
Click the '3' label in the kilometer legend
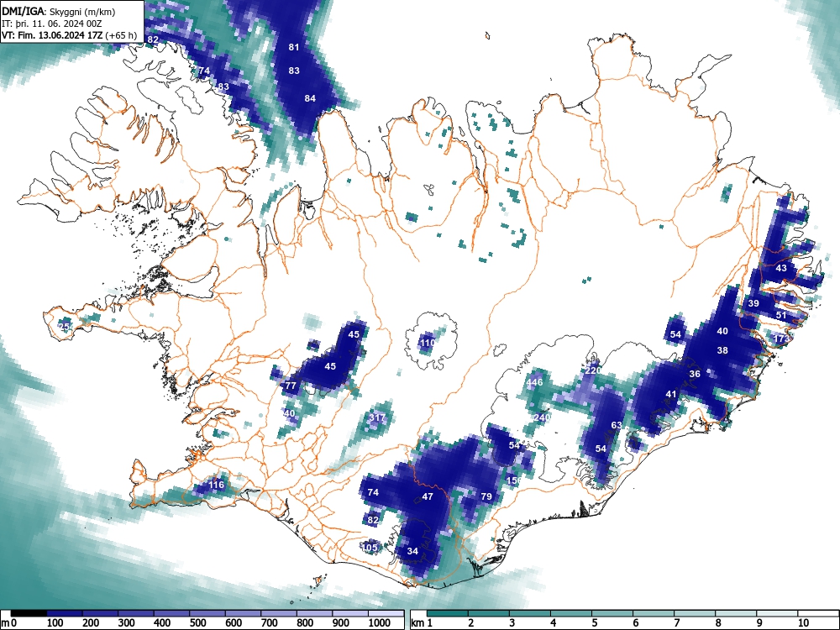[x=512, y=622]
